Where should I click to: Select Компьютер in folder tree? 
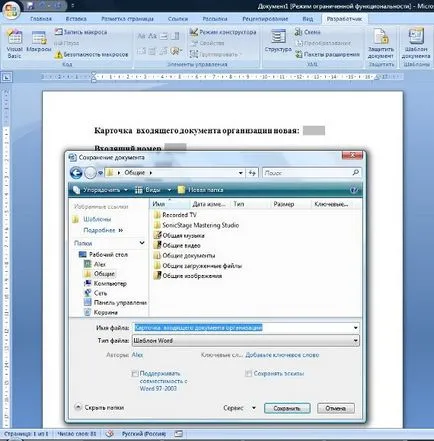(x=105, y=284)
